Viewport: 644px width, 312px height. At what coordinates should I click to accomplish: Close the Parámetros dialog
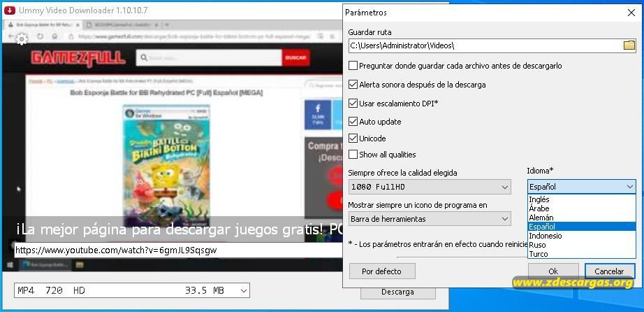point(631,13)
